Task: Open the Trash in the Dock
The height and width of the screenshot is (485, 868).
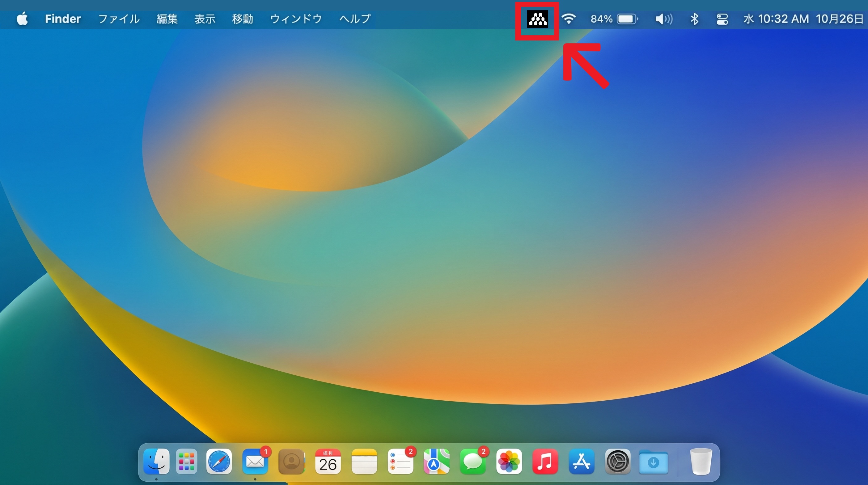Action: [701, 462]
